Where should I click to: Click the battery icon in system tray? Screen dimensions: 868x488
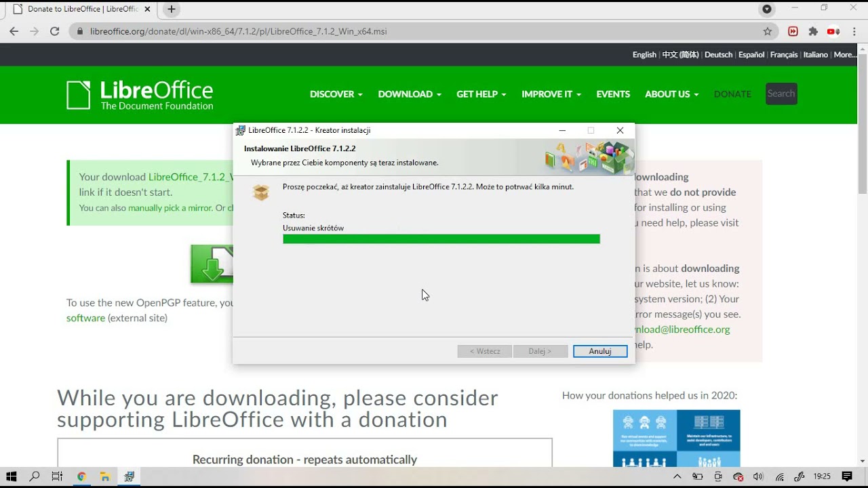[x=697, y=476]
